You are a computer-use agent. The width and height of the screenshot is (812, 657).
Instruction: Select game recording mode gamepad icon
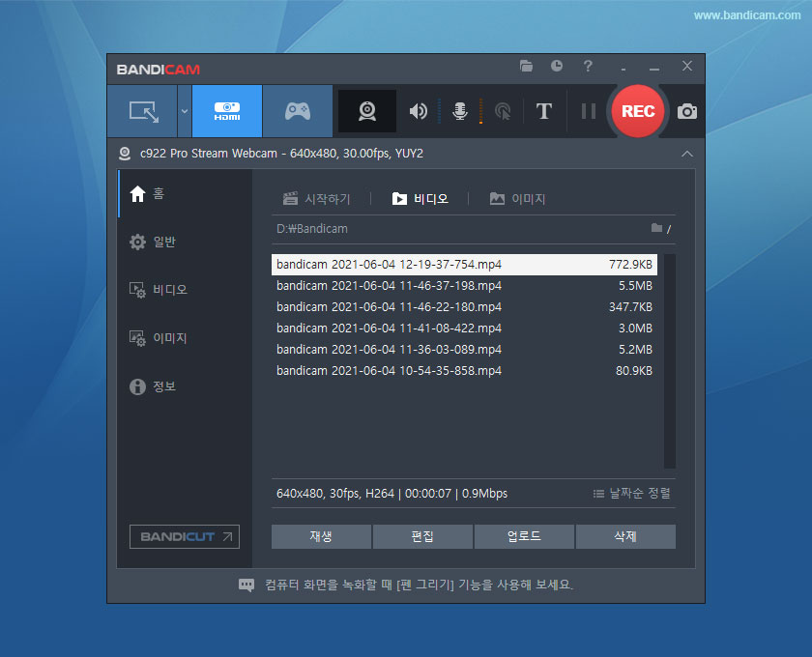pos(298,111)
